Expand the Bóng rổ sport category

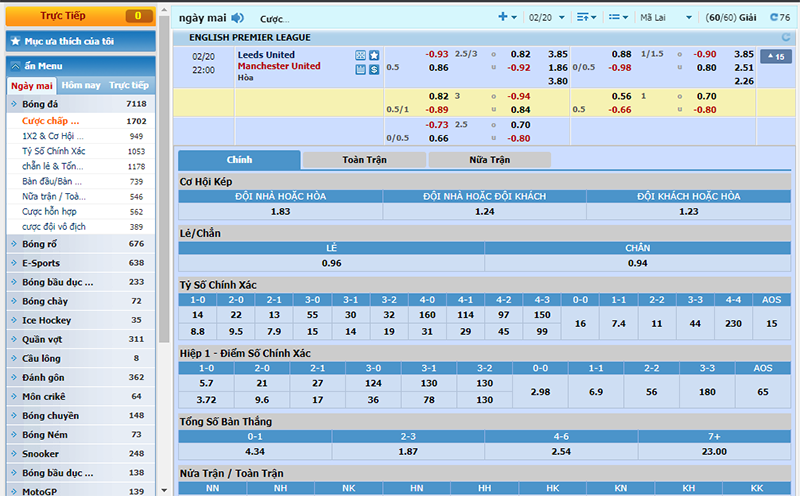point(79,244)
